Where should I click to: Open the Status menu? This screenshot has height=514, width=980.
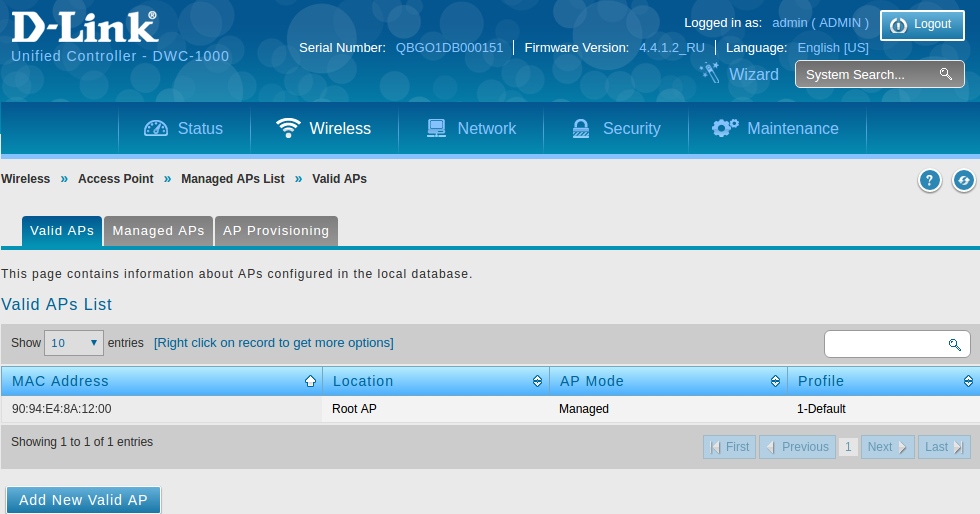[x=184, y=129]
